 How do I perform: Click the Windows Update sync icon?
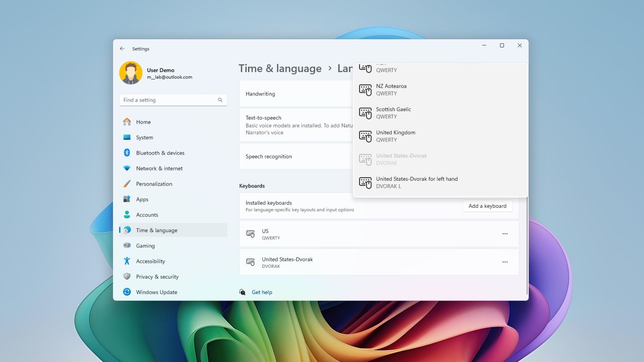point(127,292)
